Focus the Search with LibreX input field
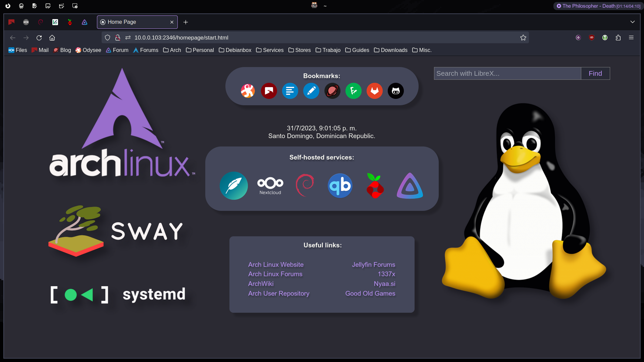Viewport: 644px width, 362px height. (x=507, y=73)
